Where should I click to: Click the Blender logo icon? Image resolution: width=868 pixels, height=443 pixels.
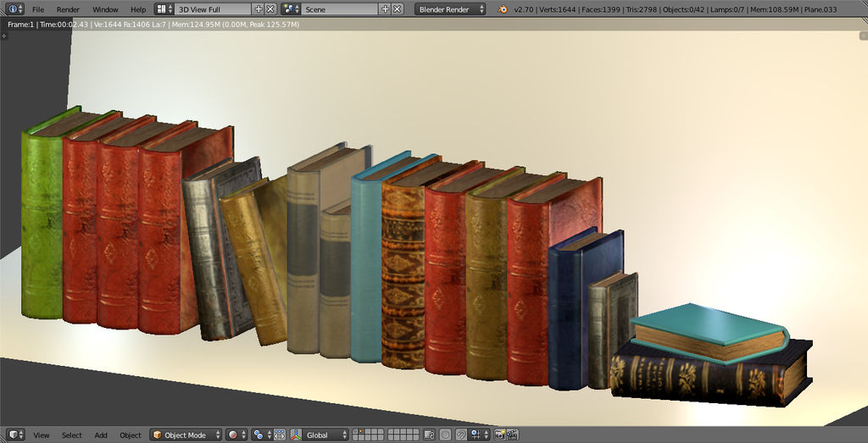[x=503, y=8]
